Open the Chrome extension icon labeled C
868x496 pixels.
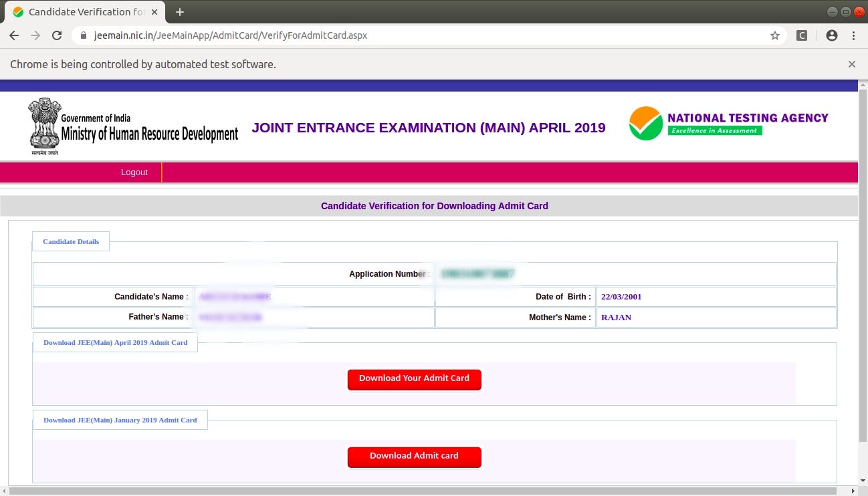pyautogui.click(x=802, y=35)
